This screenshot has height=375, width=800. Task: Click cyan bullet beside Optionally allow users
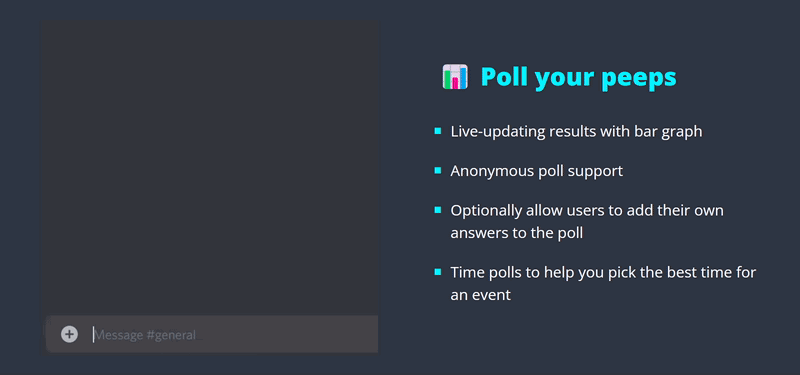pos(438,210)
